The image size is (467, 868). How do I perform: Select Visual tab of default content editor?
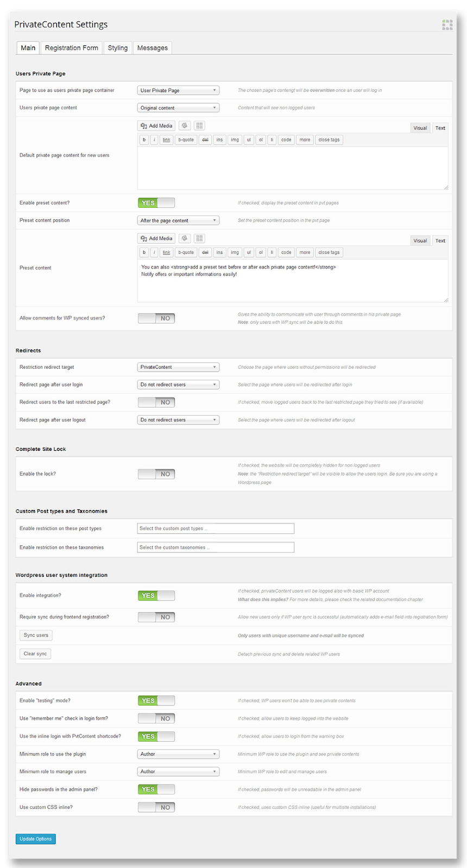tap(420, 128)
